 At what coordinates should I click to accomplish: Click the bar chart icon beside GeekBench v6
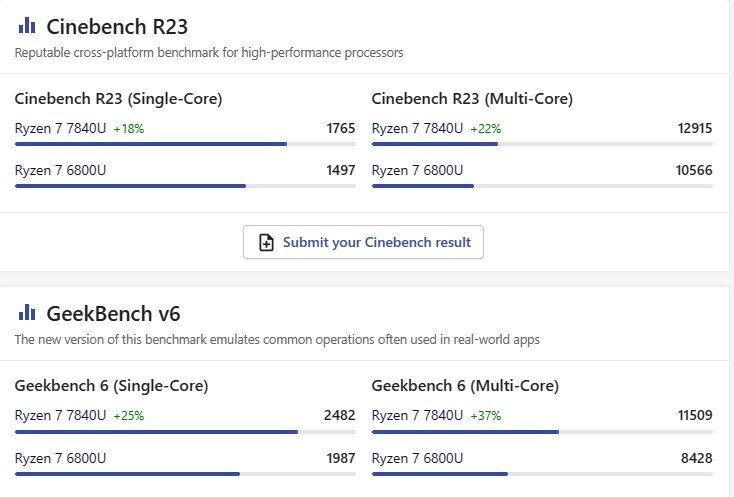[x=27, y=313]
